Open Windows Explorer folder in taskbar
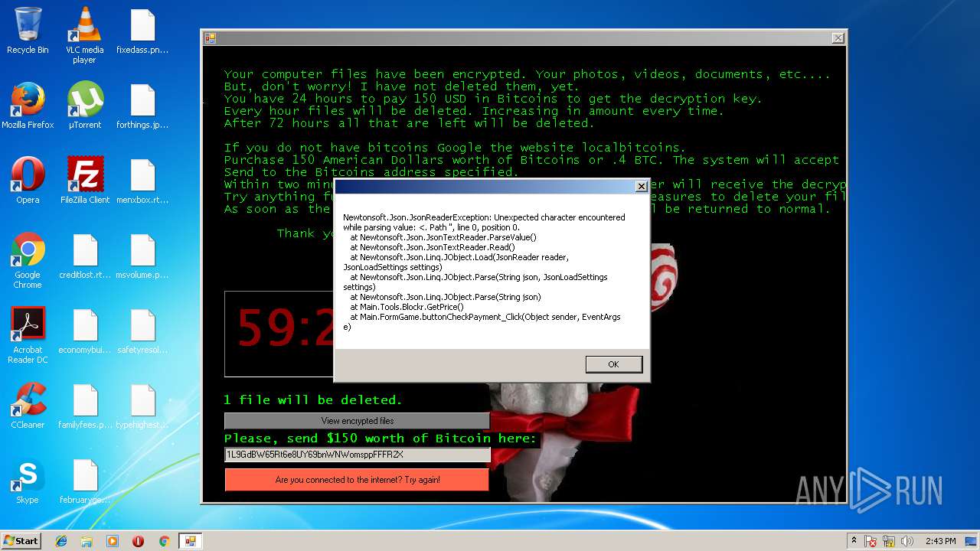Screen dimensions: 980x551 pos(87,541)
